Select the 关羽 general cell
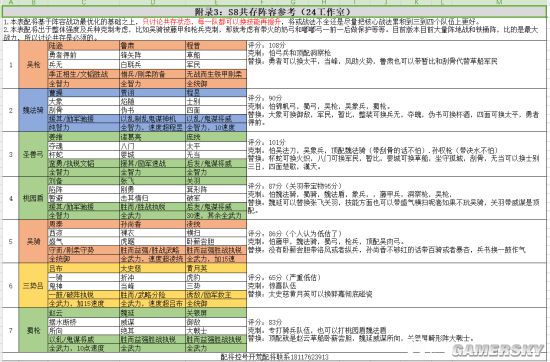The width and height of the screenshot is (550, 362). click(x=216, y=181)
